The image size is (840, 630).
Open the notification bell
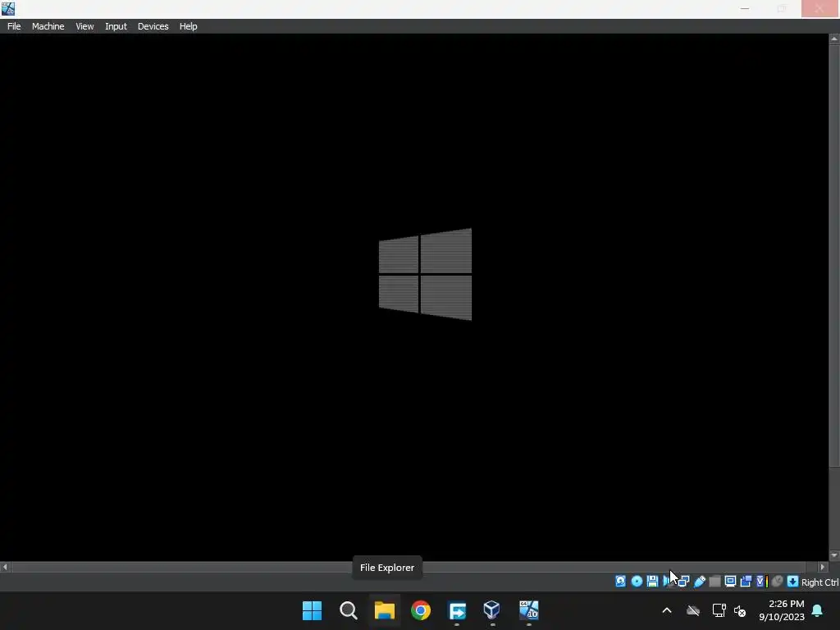click(818, 610)
